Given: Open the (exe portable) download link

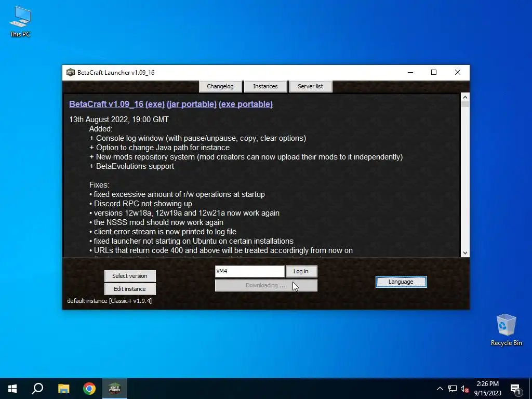Looking at the screenshot, I should (x=246, y=104).
